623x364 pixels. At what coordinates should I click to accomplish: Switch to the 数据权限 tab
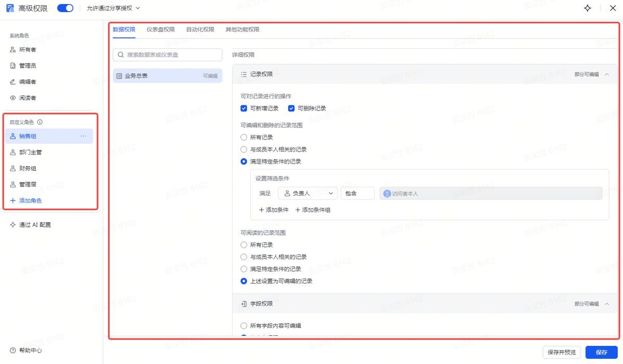click(124, 30)
